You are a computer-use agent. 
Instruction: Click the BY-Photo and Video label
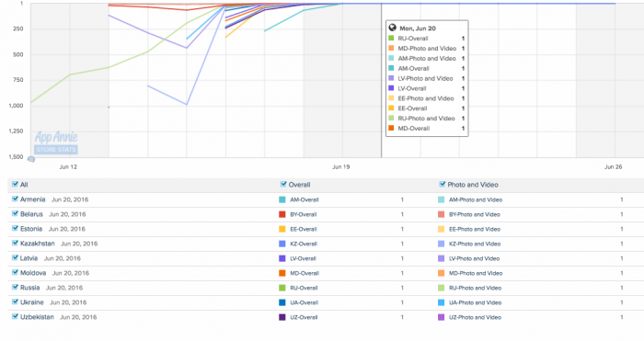(x=475, y=214)
